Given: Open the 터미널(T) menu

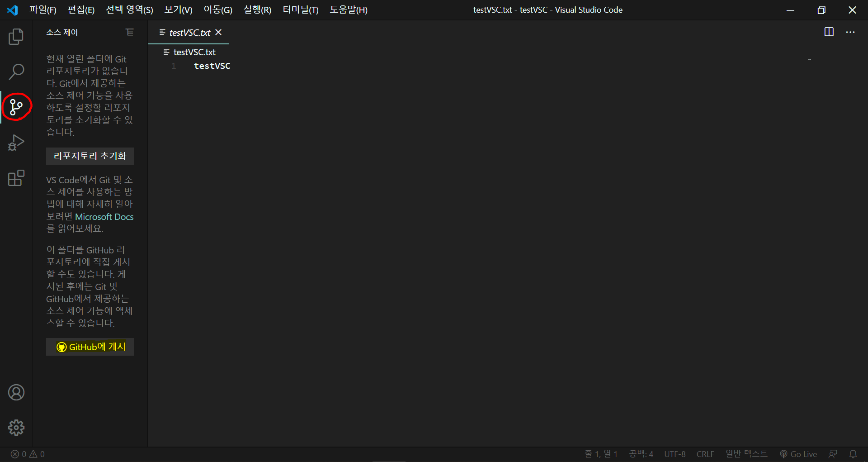Looking at the screenshot, I should (x=301, y=10).
